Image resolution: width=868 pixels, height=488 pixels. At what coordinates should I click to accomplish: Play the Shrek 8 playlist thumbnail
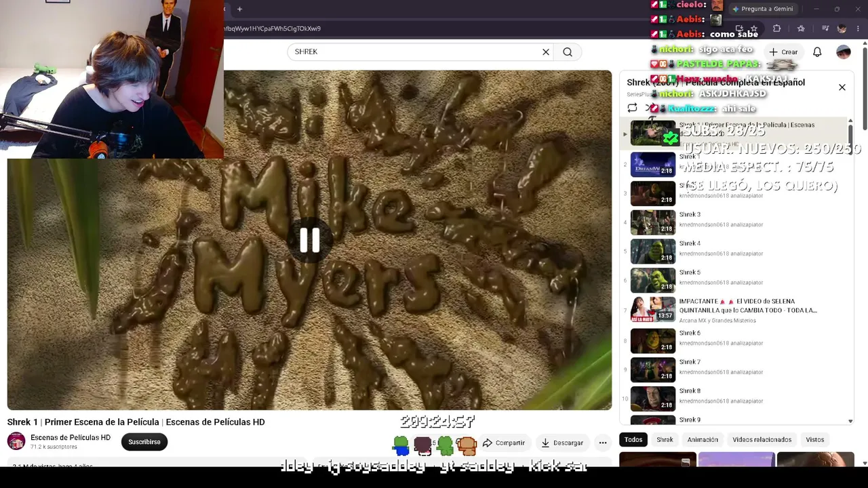[653, 399]
